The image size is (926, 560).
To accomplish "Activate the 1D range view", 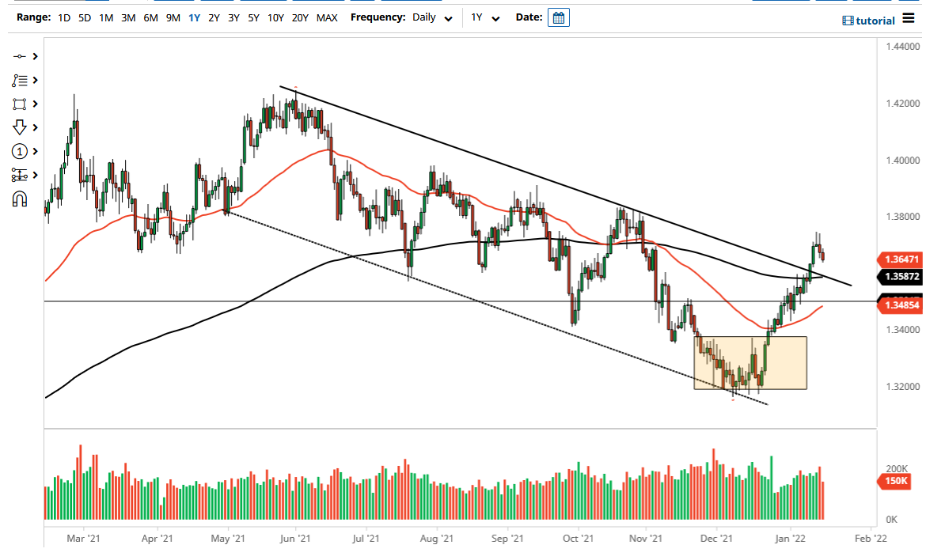I will [63, 17].
